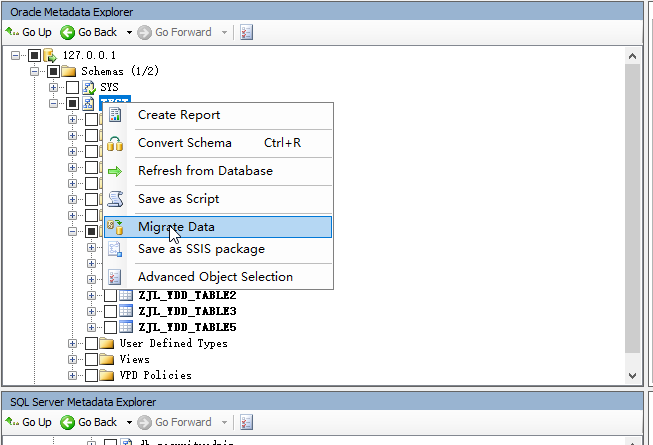This screenshot has height=445, width=653.
Task: Toggle the 127.0.0.1 server checkbox
Action: pyautogui.click(x=34, y=55)
